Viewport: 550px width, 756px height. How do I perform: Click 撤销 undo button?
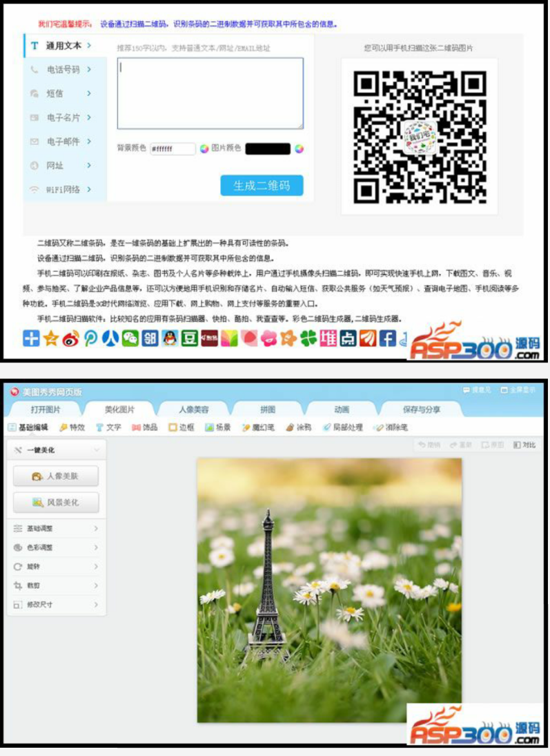tap(429, 445)
